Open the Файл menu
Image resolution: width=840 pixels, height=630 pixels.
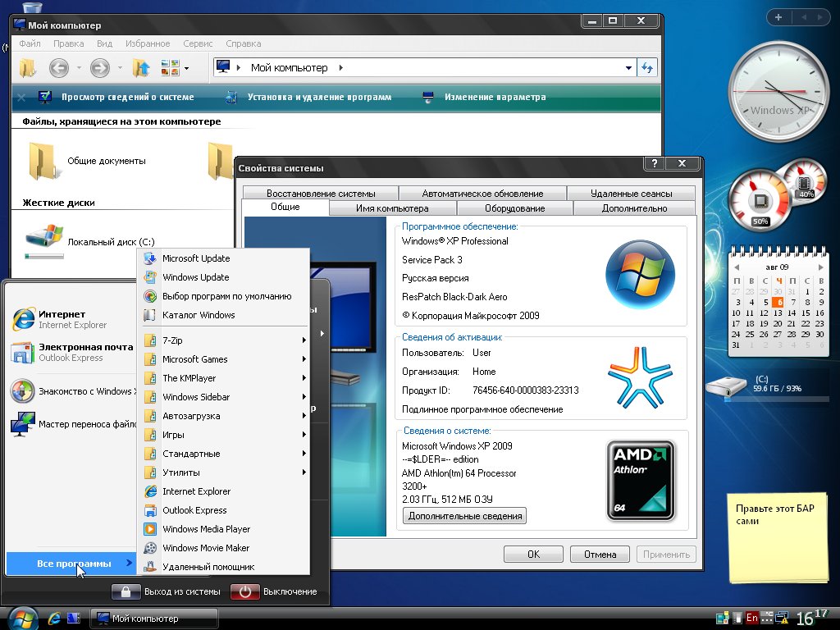tap(30, 43)
